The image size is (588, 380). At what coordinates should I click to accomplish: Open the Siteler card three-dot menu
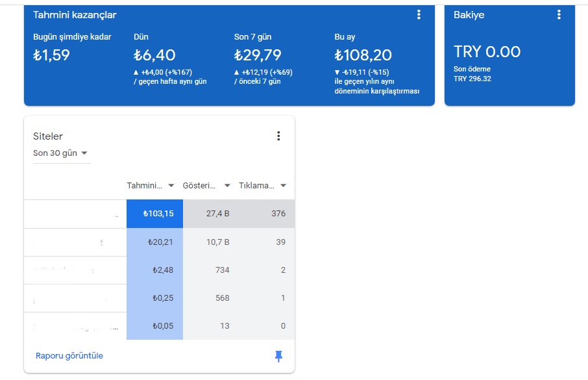[278, 136]
